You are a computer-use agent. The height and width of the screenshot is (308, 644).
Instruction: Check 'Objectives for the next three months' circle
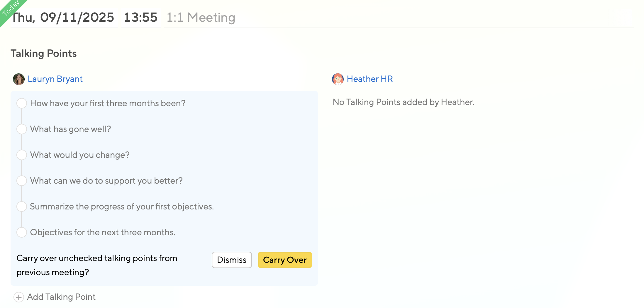(x=22, y=232)
